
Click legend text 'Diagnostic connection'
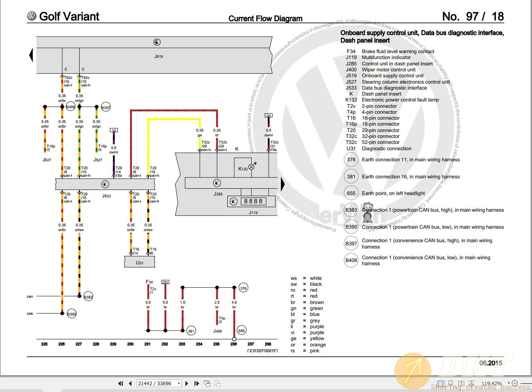click(387, 149)
